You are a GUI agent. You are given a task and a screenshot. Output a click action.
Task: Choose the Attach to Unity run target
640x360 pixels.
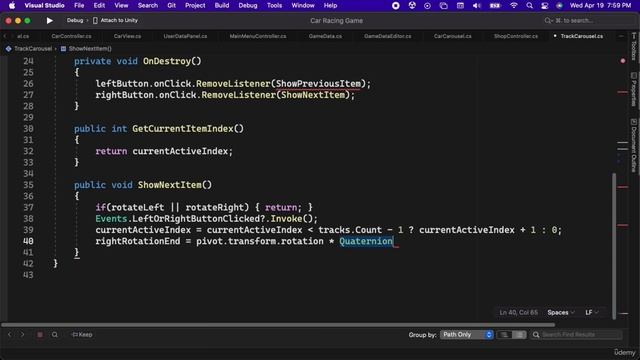click(116, 20)
